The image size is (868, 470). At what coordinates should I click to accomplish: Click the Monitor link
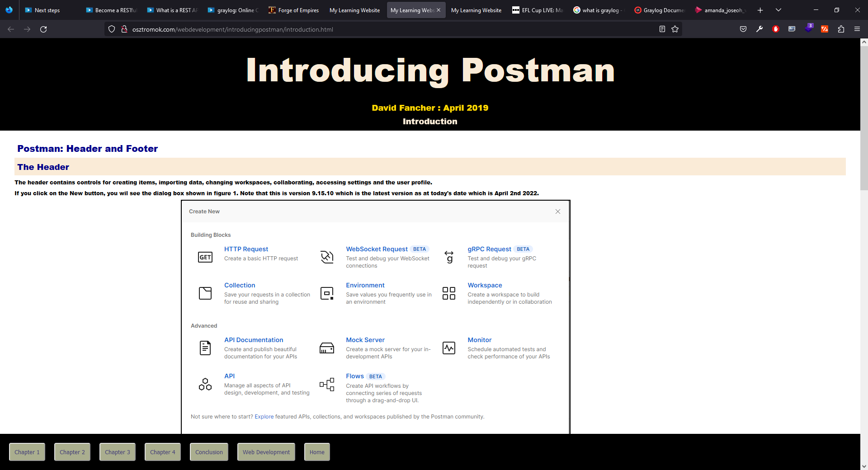point(480,340)
